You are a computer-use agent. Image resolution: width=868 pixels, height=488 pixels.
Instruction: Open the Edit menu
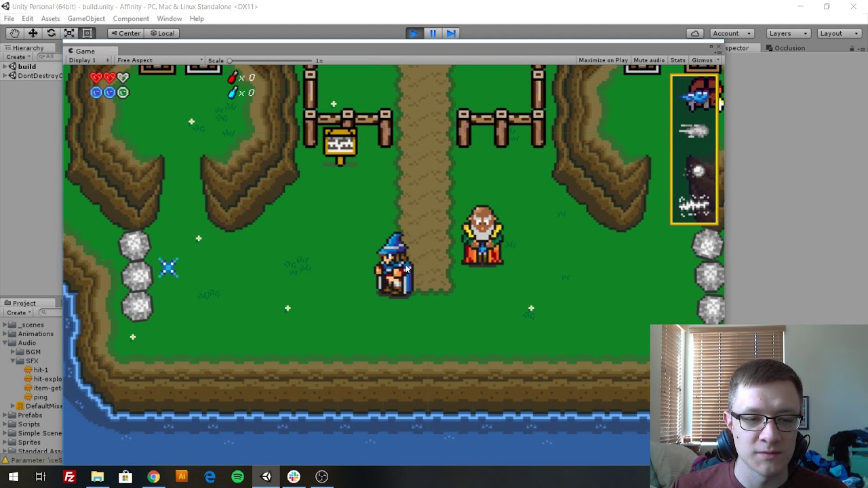click(x=27, y=18)
